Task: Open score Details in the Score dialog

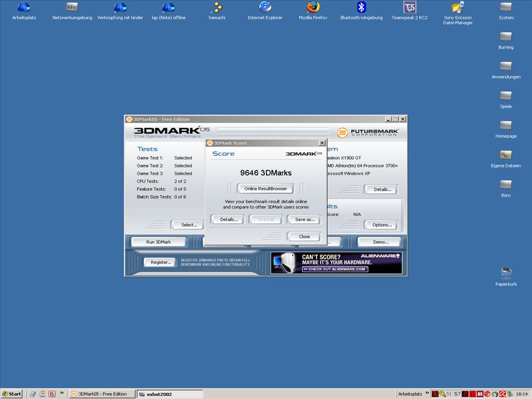Action: pos(229,220)
